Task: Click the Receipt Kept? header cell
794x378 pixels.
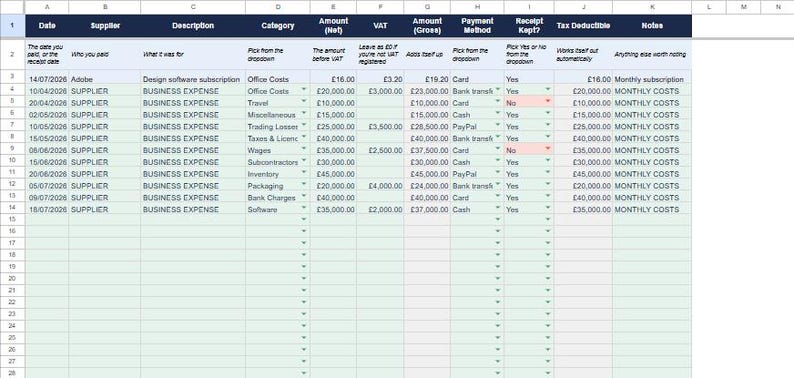Action: pos(529,26)
